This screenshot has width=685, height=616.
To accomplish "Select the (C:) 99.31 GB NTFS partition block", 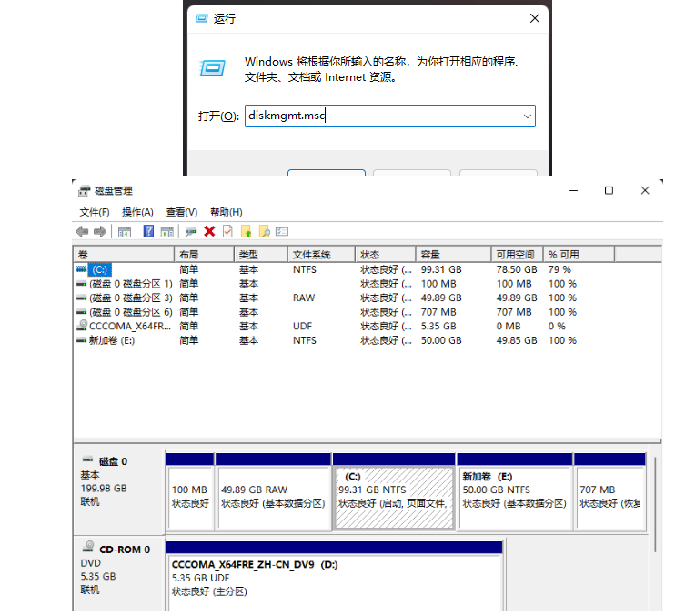I will [394, 492].
